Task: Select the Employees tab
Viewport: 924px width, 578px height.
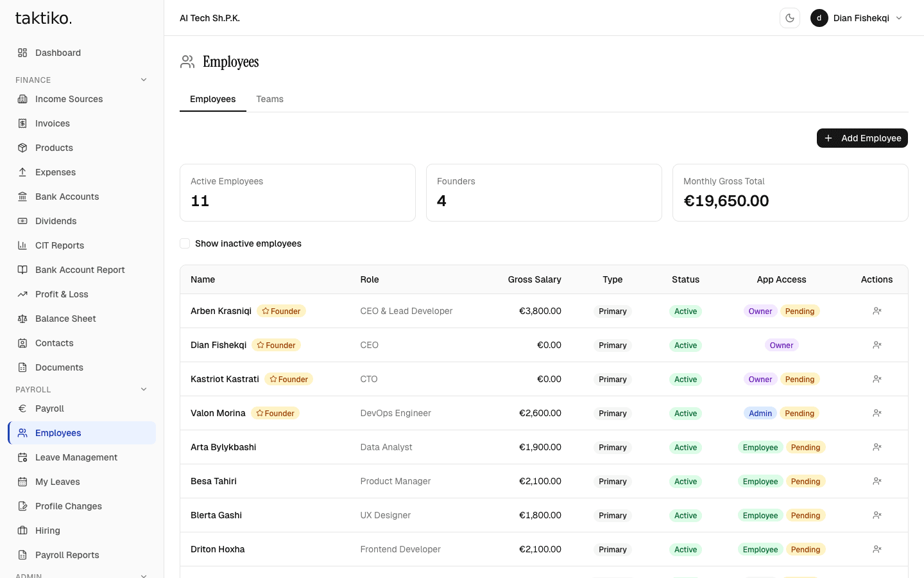Action: click(x=212, y=99)
